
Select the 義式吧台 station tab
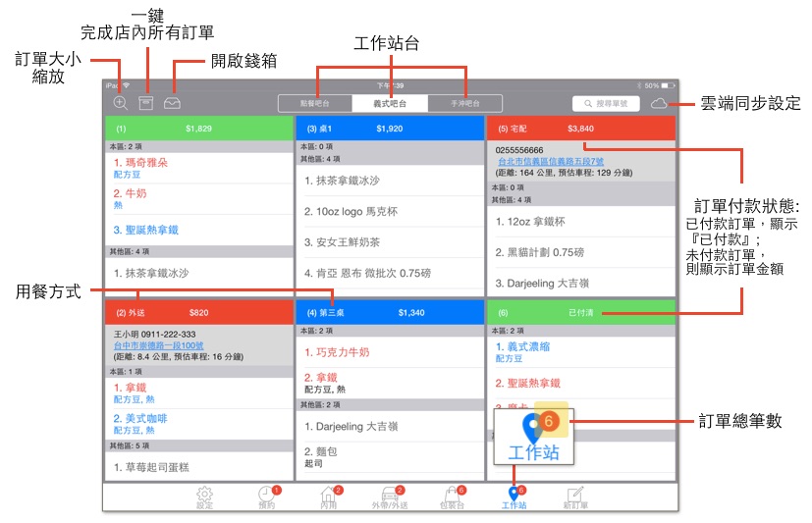pyautogui.click(x=390, y=103)
